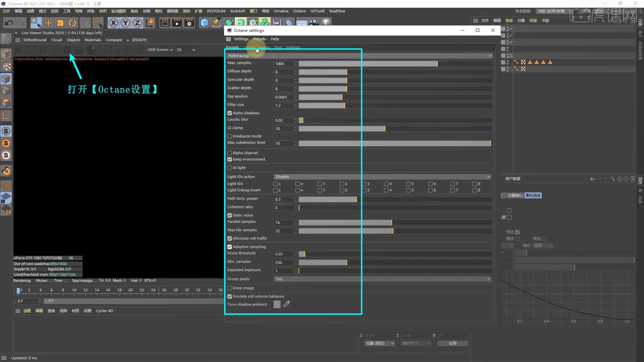
Task: Click Render to Picture Viewer icon
Action: click(177, 23)
